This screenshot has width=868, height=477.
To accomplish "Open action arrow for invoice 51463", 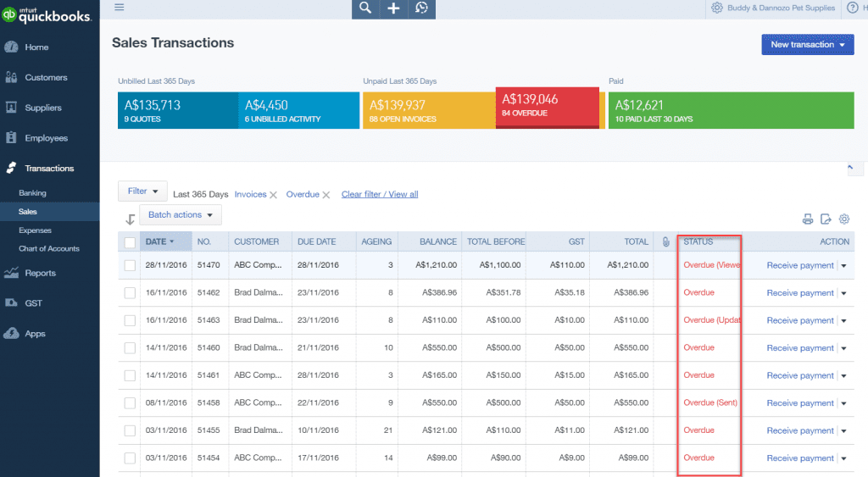I will (x=844, y=320).
